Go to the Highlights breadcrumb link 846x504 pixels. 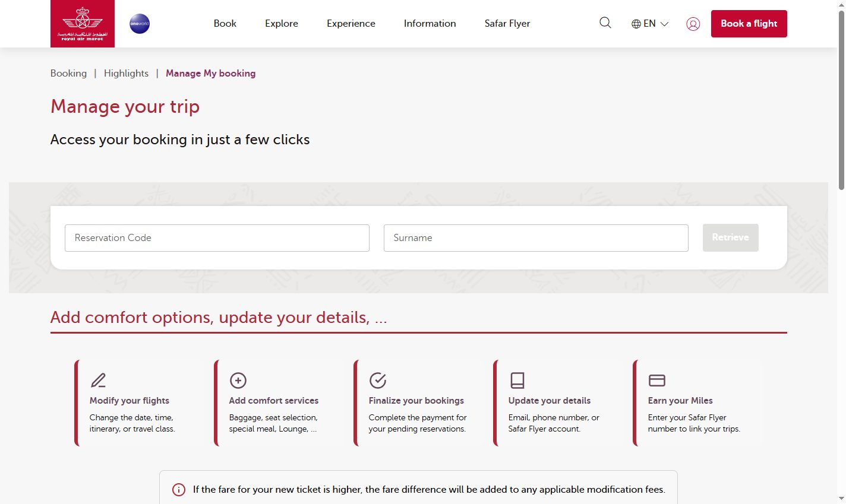[126, 73]
